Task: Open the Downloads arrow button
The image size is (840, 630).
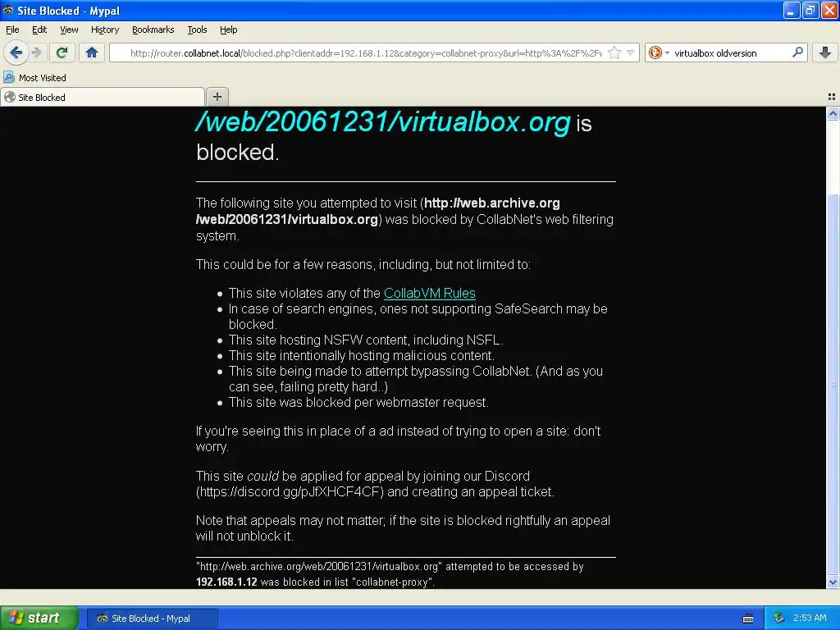Action: 825,52
